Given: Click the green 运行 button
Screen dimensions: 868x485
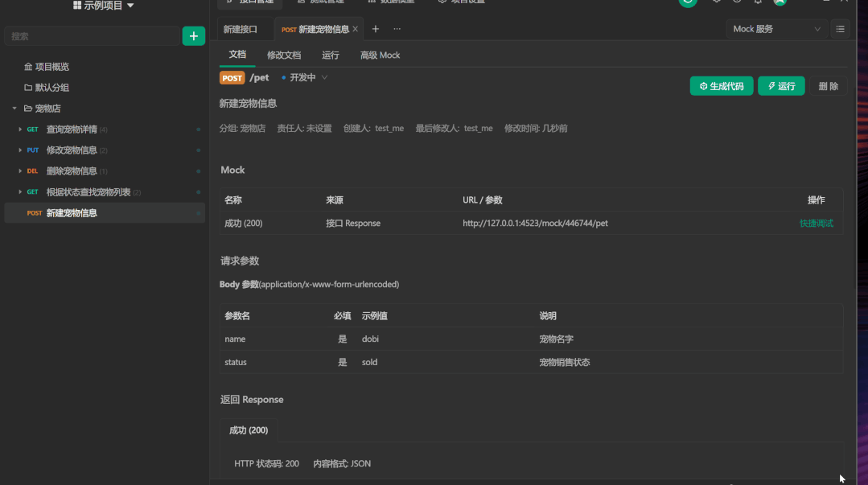Looking at the screenshot, I should (x=780, y=85).
